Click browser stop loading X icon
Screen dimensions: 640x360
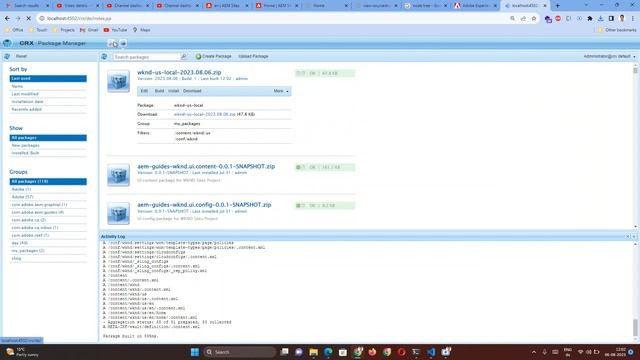pyautogui.click(x=29, y=18)
